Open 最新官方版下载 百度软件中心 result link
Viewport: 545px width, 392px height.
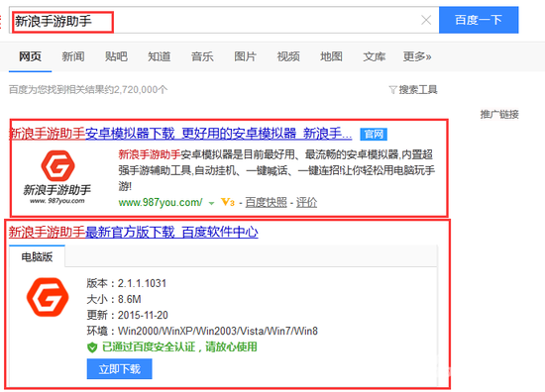134,232
